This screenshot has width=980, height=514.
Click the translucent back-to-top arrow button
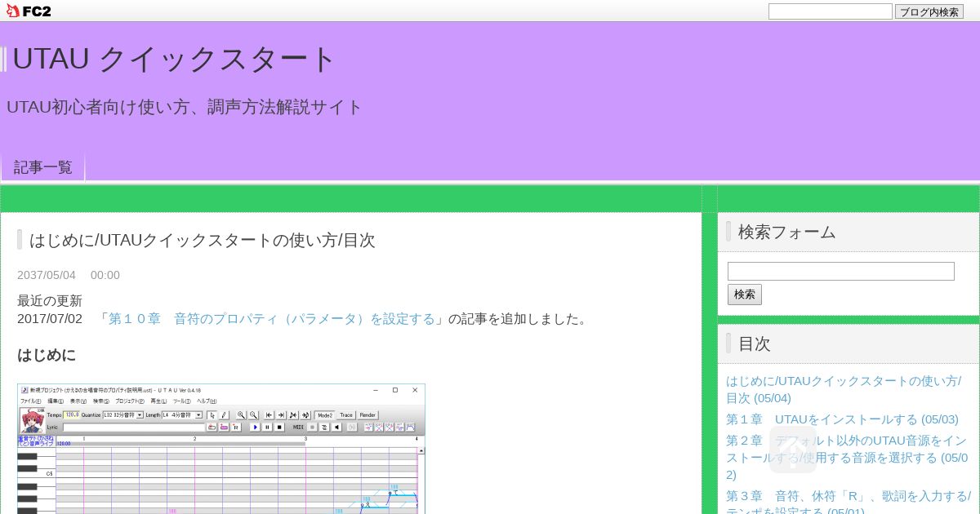tap(793, 450)
